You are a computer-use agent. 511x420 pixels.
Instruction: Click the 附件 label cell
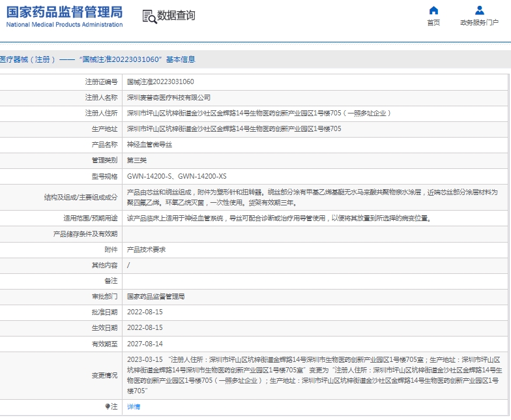111,249
